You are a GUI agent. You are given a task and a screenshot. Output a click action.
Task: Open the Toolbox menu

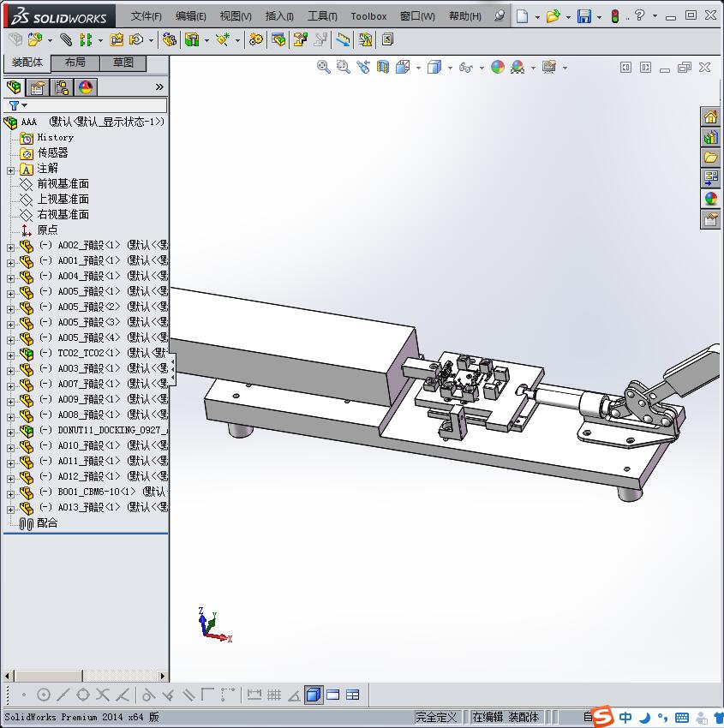pyautogui.click(x=368, y=16)
